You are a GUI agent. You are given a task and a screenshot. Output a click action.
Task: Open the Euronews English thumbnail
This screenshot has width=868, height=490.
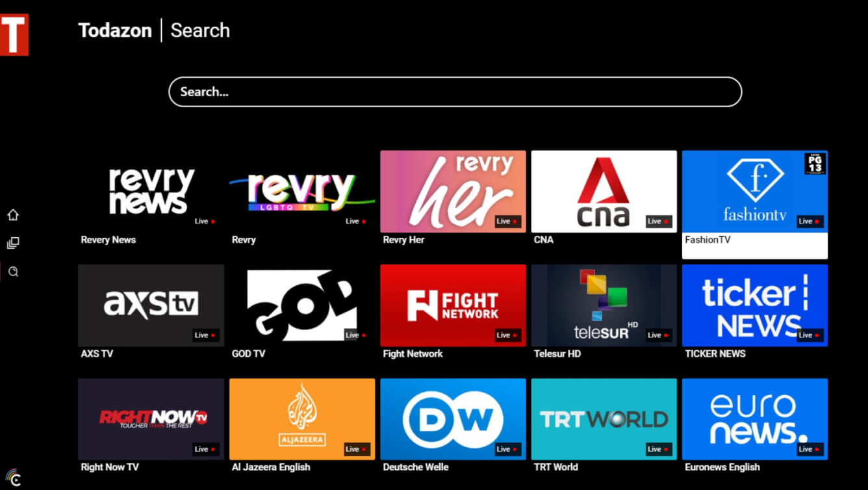pos(755,419)
